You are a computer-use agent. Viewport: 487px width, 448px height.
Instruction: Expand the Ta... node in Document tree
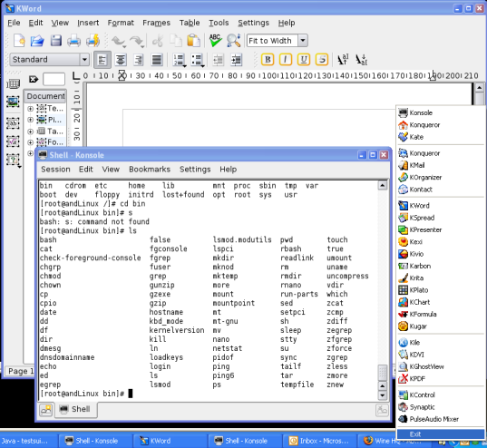[30, 131]
